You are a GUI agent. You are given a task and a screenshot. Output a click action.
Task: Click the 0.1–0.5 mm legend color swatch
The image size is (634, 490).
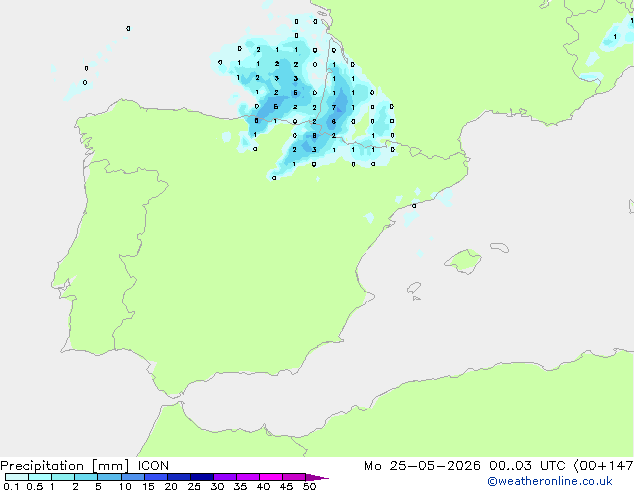[17, 477]
